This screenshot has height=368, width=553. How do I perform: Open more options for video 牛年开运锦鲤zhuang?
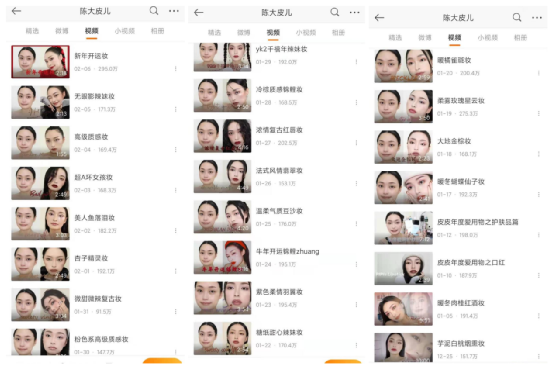coord(356,264)
